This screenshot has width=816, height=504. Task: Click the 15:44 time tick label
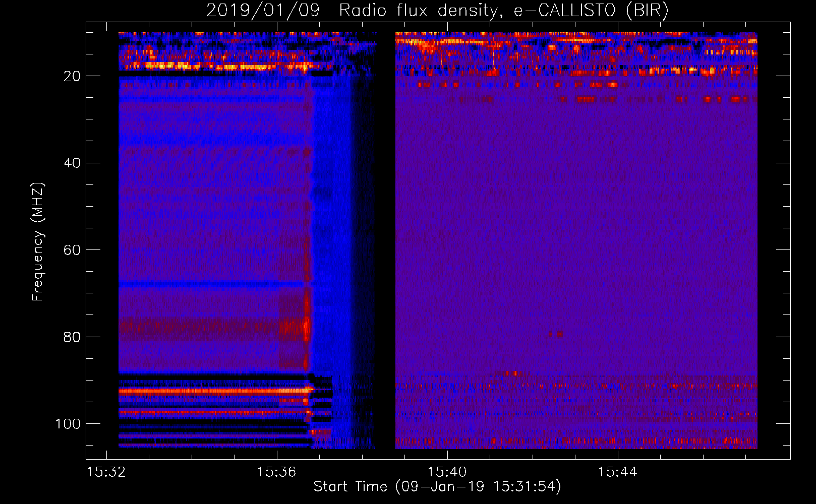617,472
